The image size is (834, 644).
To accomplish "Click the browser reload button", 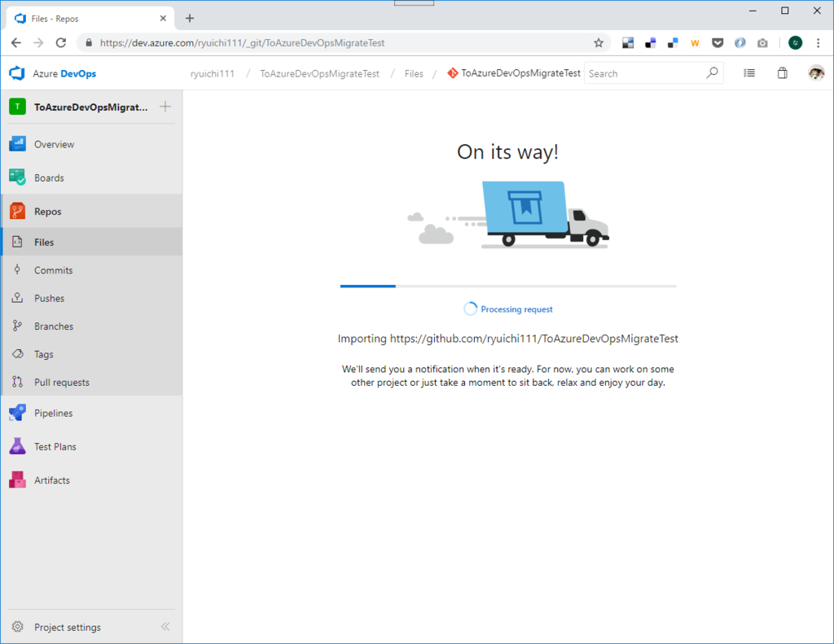I will pyautogui.click(x=61, y=42).
